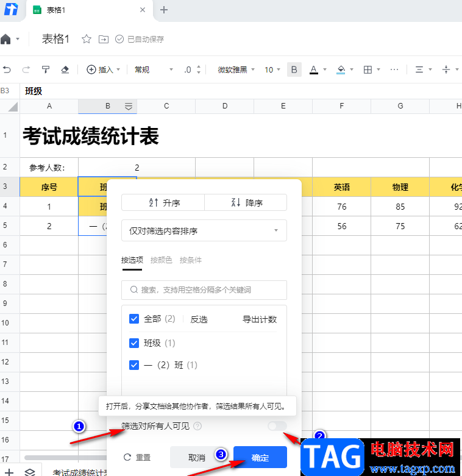Click the auto-saved status check icon
Image resolution: width=462 pixels, height=476 pixels.
[119, 39]
